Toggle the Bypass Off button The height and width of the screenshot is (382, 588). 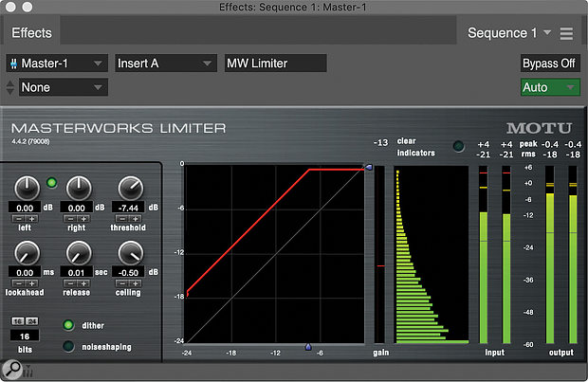pos(549,64)
